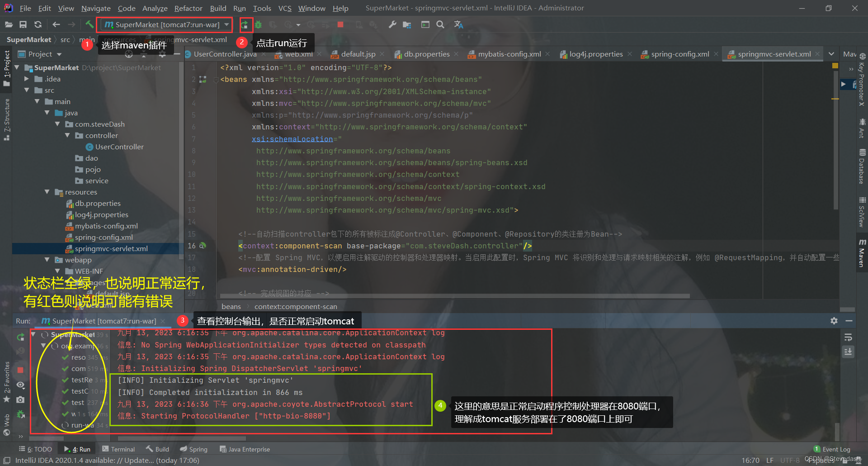Click the Build Project hammer icon

[x=90, y=24]
